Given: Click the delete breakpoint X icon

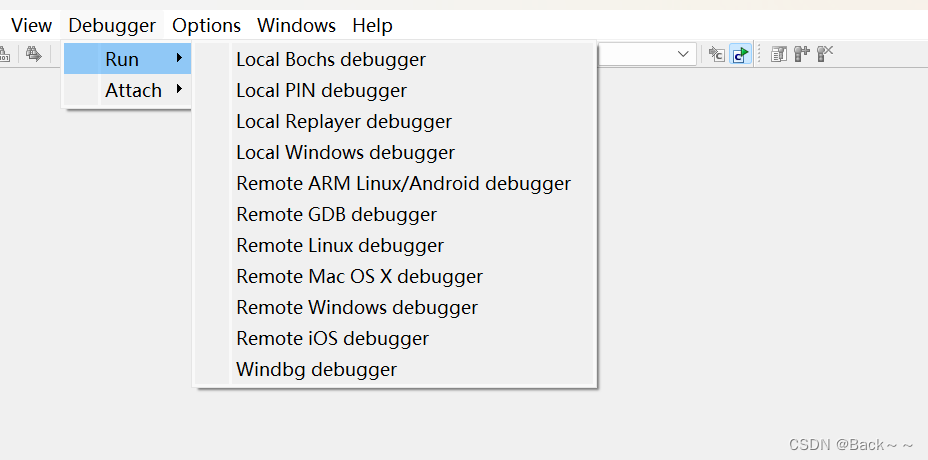Looking at the screenshot, I should click(825, 54).
